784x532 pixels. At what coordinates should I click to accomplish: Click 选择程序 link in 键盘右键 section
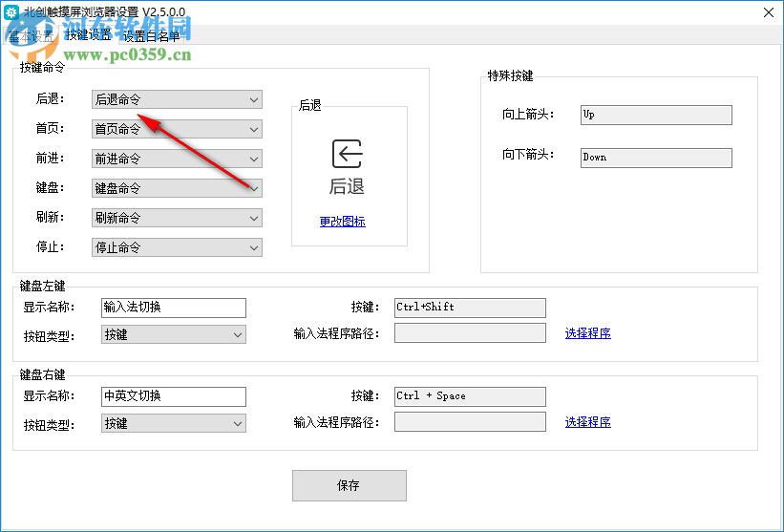[588, 422]
